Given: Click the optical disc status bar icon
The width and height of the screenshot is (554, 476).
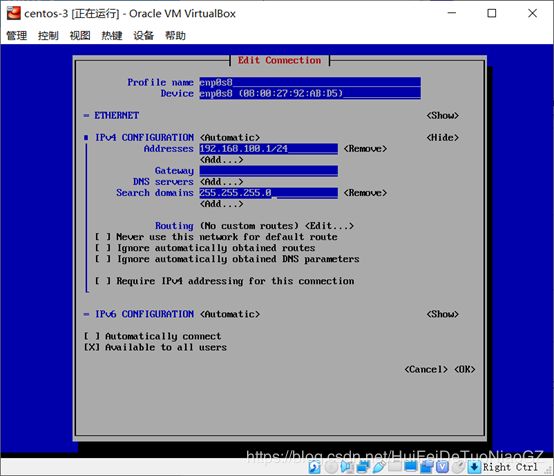Looking at the screenshot, I should (x=331, y=467).
